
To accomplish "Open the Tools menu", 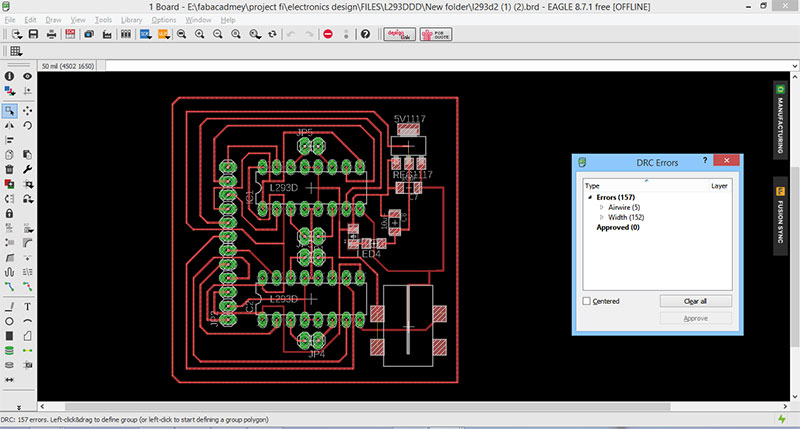I will [104, 19].
